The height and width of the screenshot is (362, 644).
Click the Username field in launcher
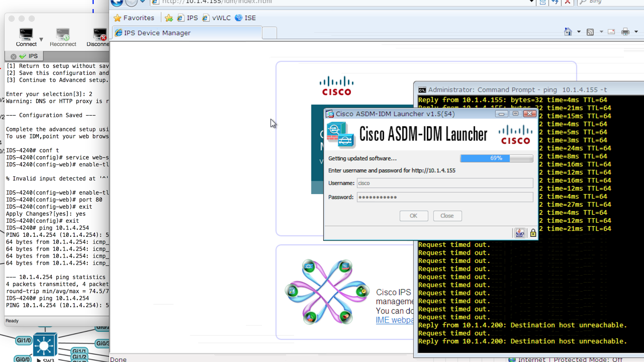[445, 183]
